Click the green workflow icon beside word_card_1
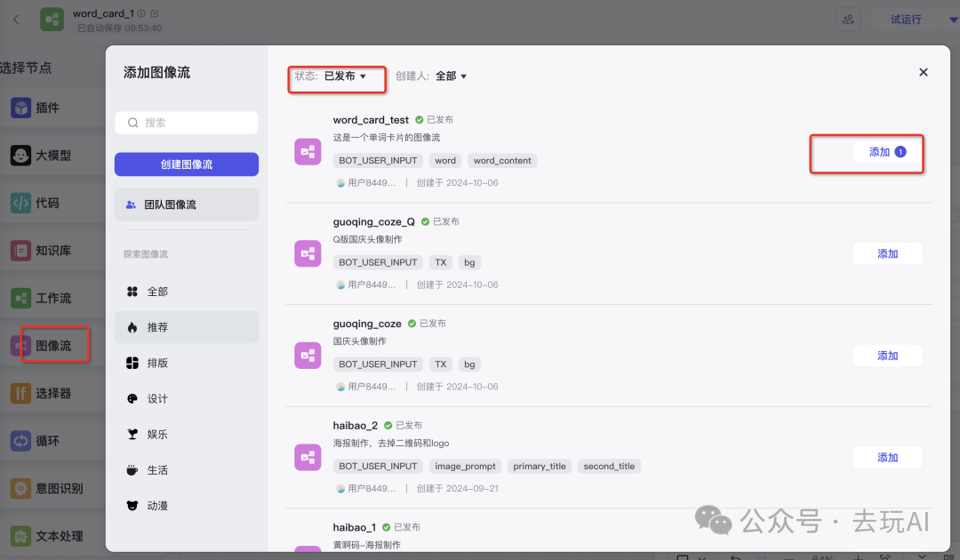Viewport: 960px width, 560px height. 52,20
